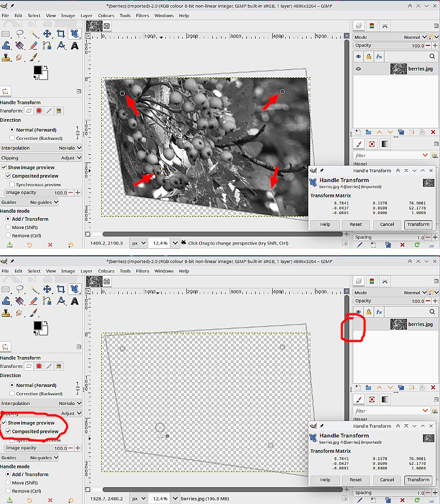Duplicate layer icon in berries-photo window
The width and height of the screenshot is (440, 504).
(401, 132)
